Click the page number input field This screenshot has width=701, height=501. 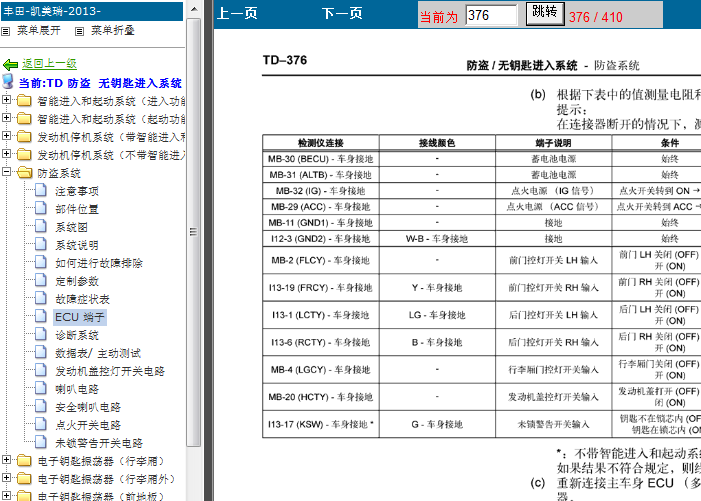click(x=491, y=15)
